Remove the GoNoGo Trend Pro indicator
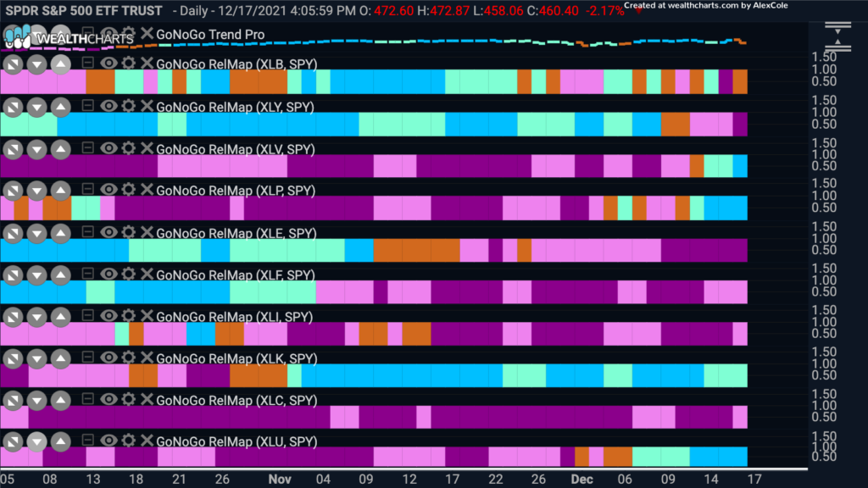Image resolution: width=868 pixels, height=488 pixels. coord(147,33)
